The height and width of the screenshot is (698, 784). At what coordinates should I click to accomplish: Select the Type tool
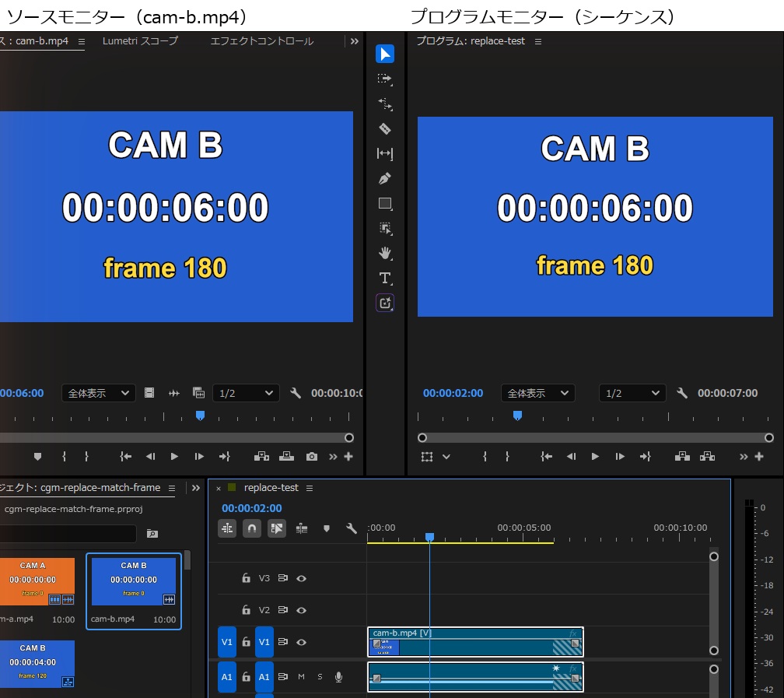[x=385, y=279]
